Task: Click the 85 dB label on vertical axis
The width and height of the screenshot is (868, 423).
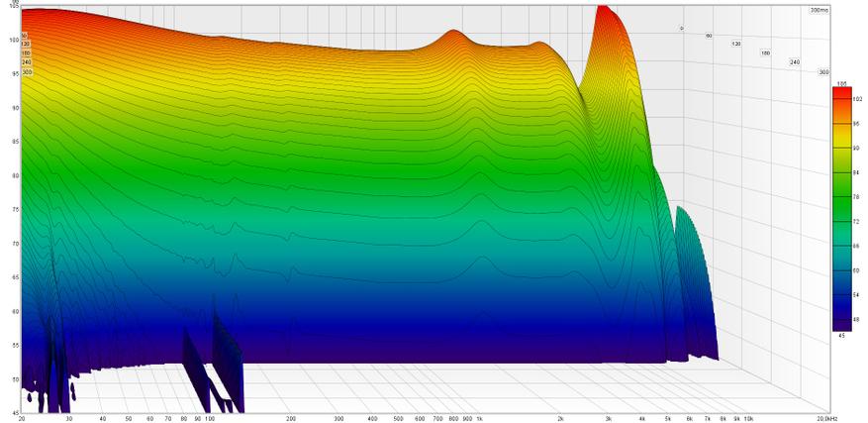Action: [x=14, y=142]
